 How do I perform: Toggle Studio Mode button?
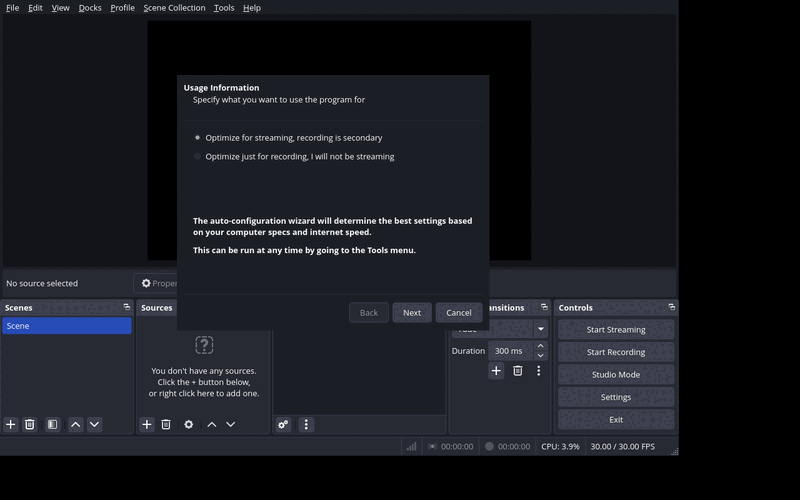(616, 374)
